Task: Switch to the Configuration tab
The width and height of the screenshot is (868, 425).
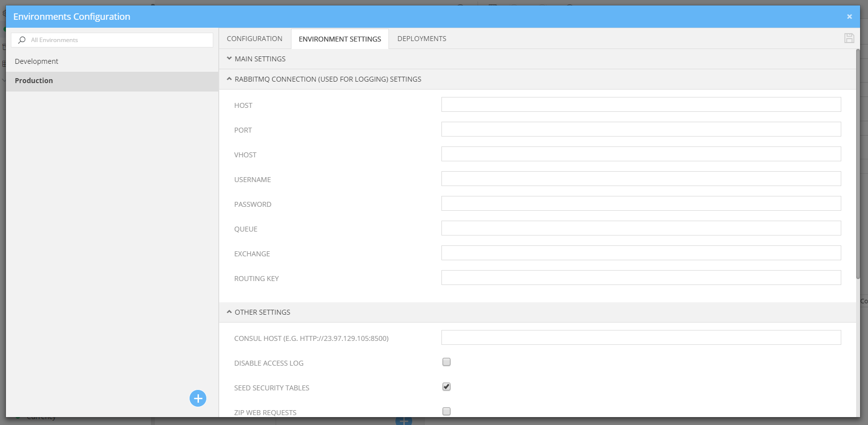Action: click(254, 39)
